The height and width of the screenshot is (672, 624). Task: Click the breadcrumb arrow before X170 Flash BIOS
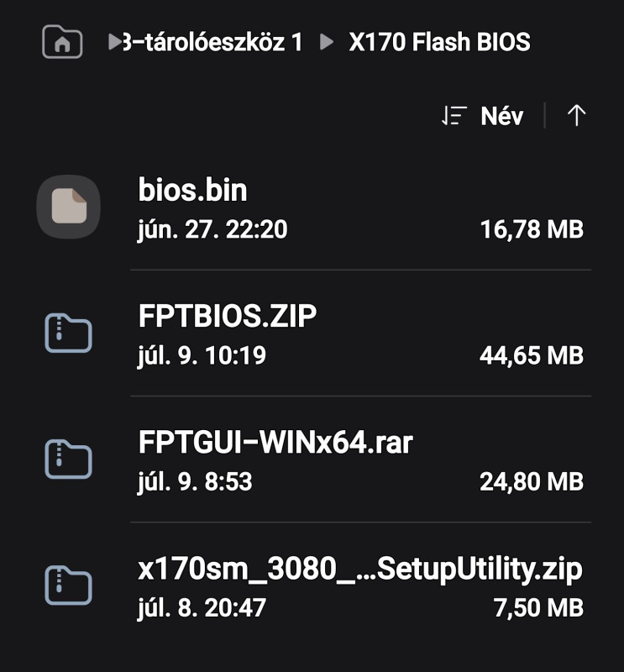pyautogui.click(x=327, y=42)
